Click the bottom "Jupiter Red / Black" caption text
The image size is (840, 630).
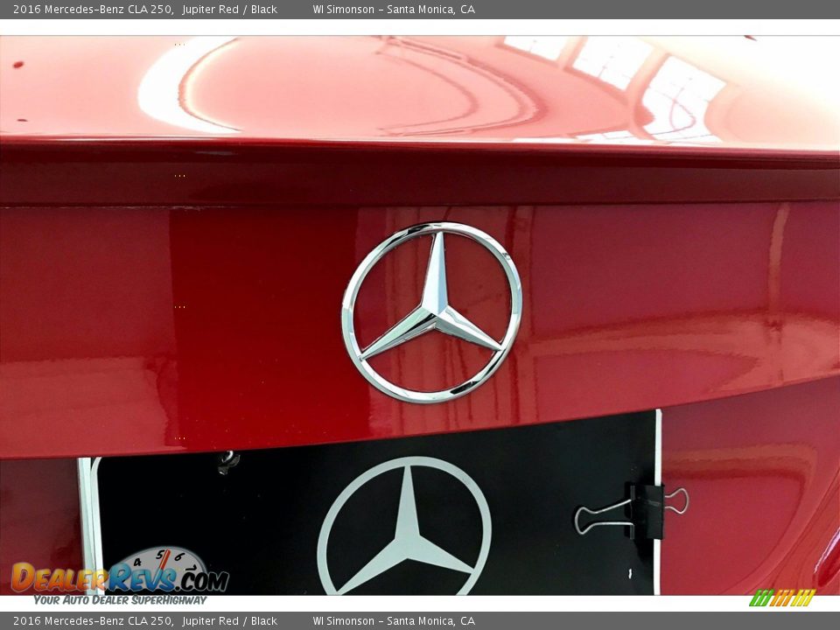coord(230,621)
